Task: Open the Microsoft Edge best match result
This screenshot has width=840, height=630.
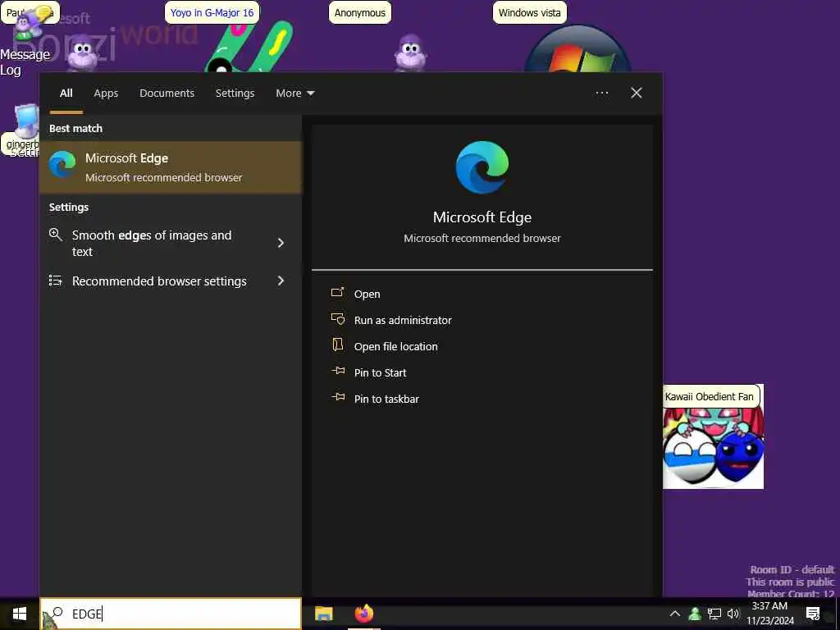Action: [171, 167]
